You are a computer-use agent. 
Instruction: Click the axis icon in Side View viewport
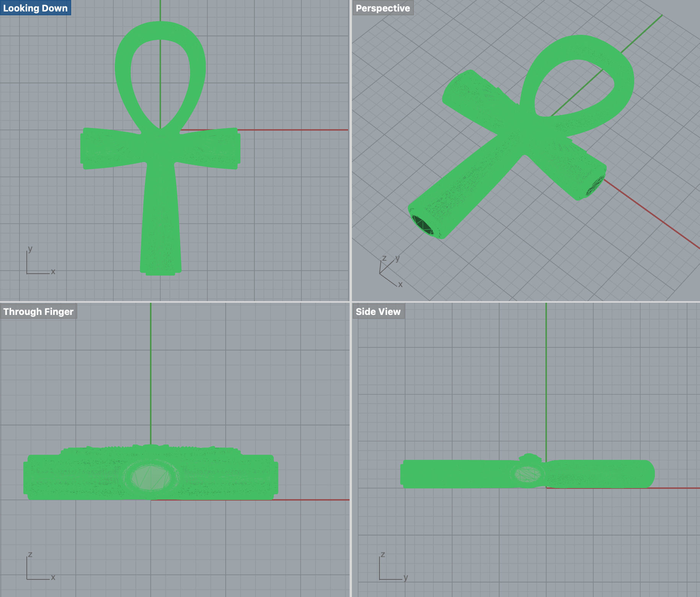(x=393, y=567)
